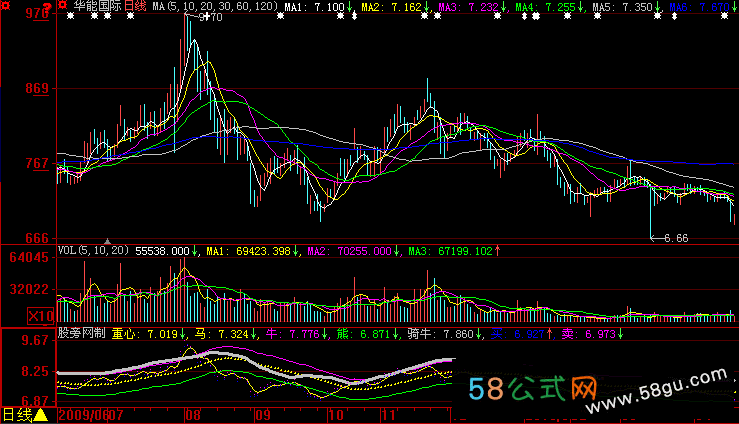Click the diamond marker beneath the MA6 label

[x=674, y=16]
